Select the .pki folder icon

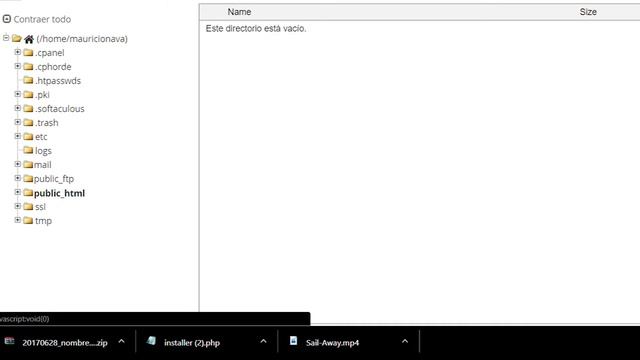click(28, 95)
